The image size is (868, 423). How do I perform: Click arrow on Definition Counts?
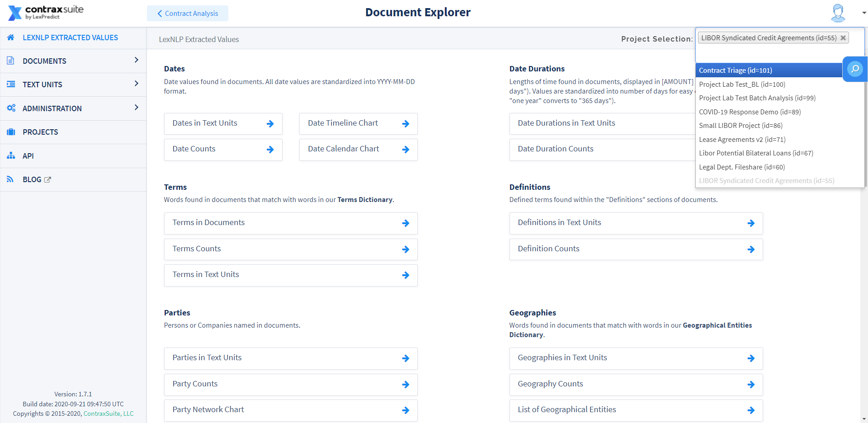[751, 249]
